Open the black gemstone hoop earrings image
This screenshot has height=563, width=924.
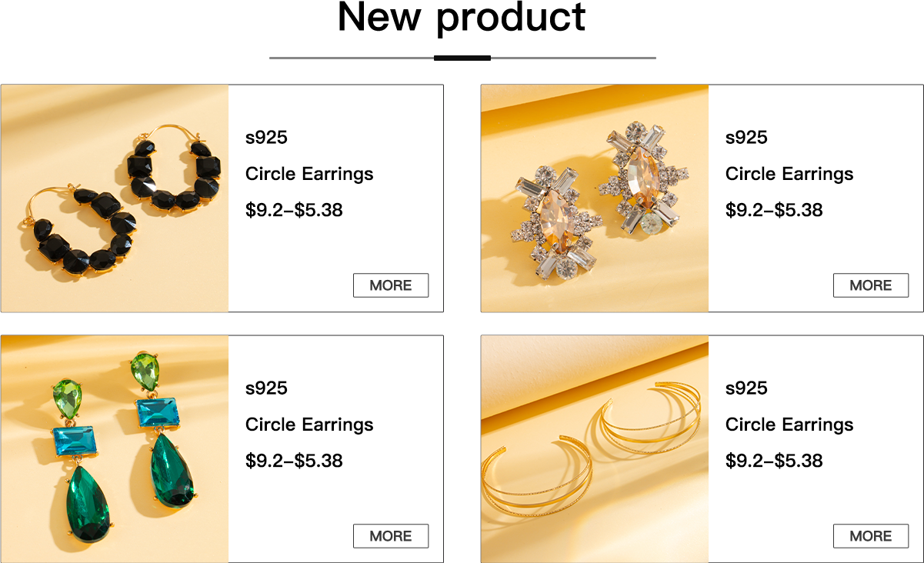[115, 198]
